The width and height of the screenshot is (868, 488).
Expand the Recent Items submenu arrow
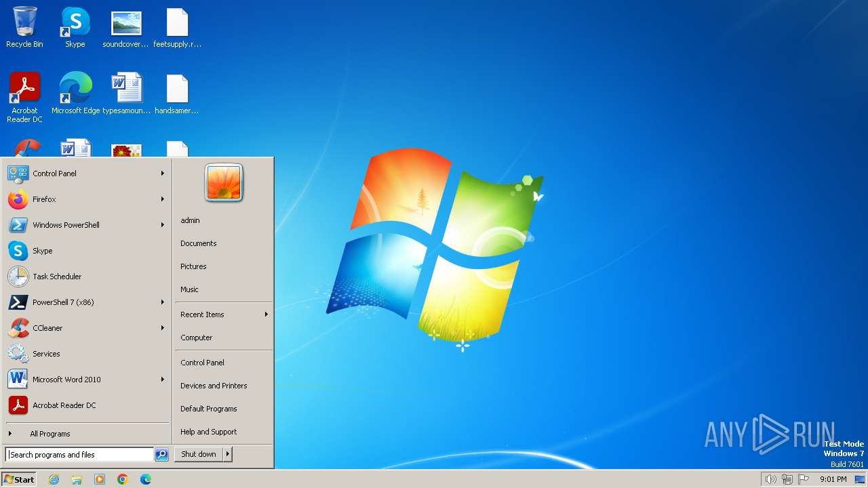tap(267, 314)
